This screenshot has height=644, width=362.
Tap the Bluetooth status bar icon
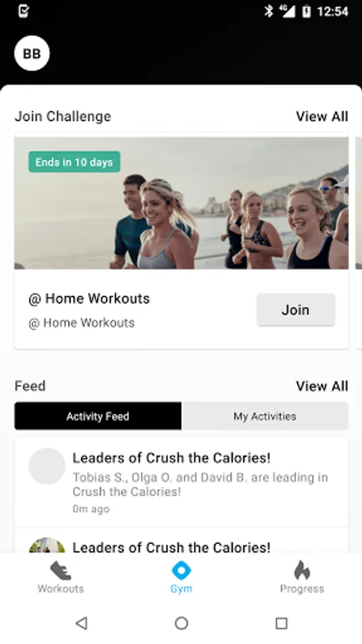(268, 11)
